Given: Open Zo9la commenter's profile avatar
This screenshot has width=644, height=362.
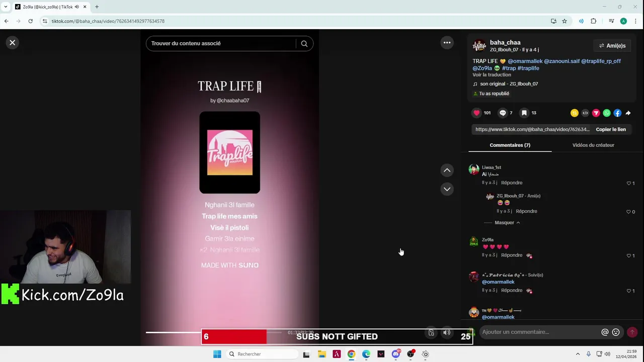Looking at the screenshot, I should (x=474, y=242).
